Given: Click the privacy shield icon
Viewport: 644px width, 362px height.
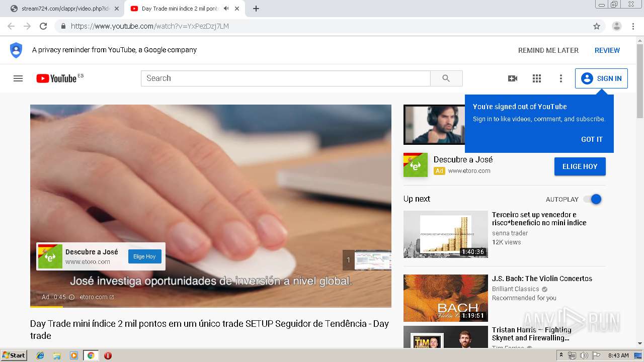Looking at the screenshot, I should [16, 50].
